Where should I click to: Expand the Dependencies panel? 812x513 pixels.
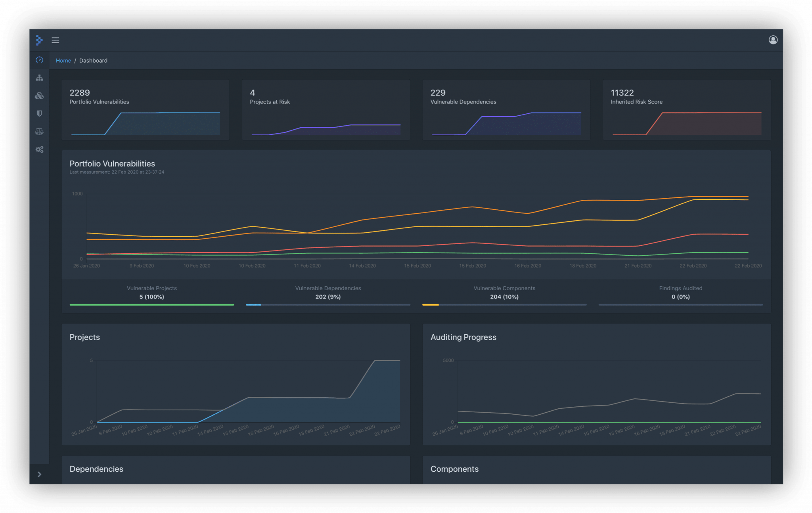coord(96,469)
